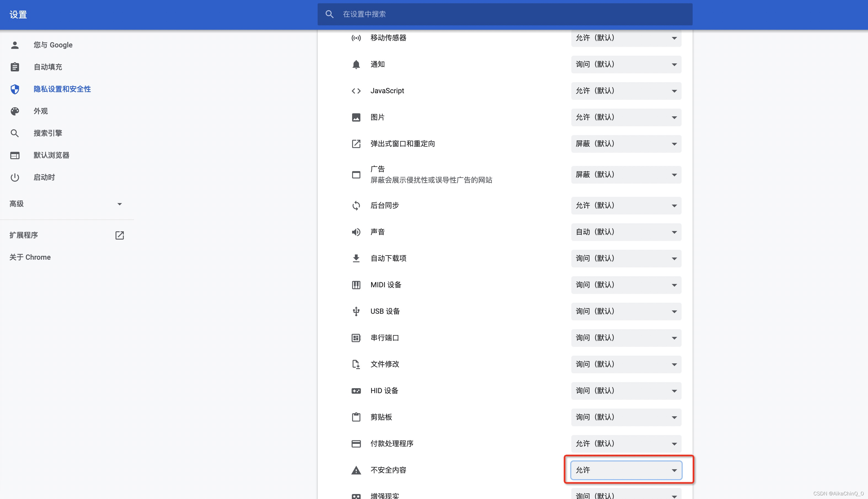The width and height of the screenshot is (868, 499).
Task: Click the 在设置中搜索 search field
Action: (x=504, y=14)
